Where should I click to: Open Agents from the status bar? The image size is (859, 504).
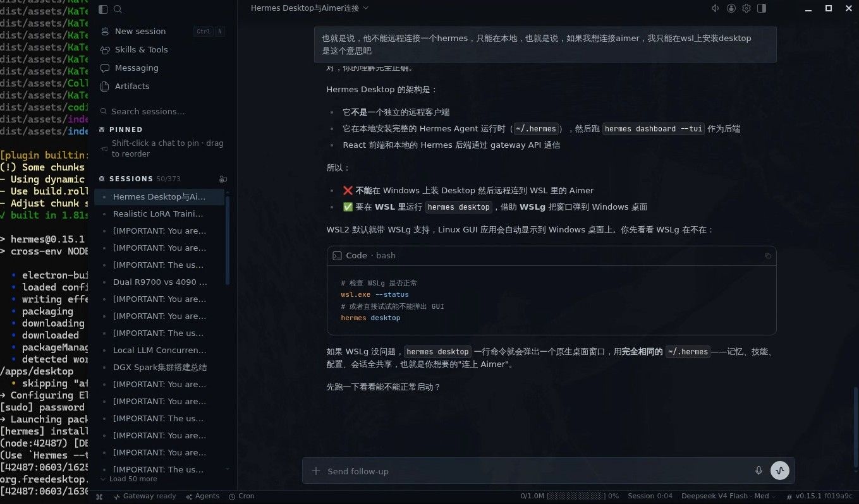click(x=202, y=496)
